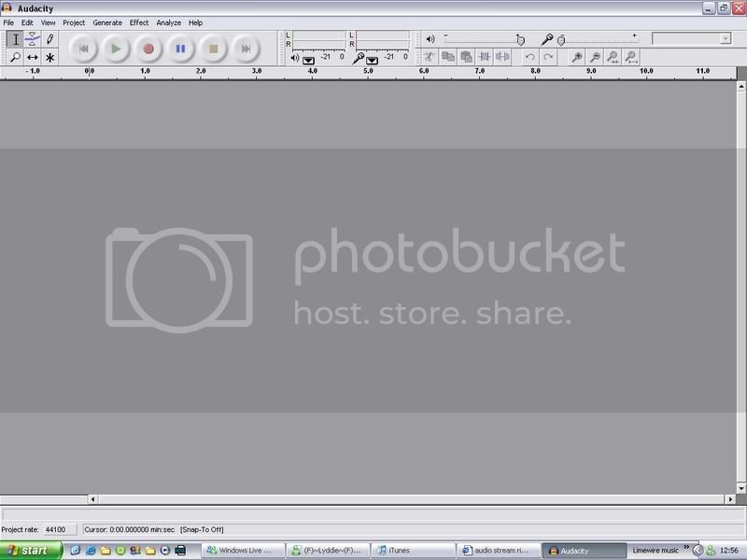Click the Paste icon
The image size is (747, 560).
(466, 57)
